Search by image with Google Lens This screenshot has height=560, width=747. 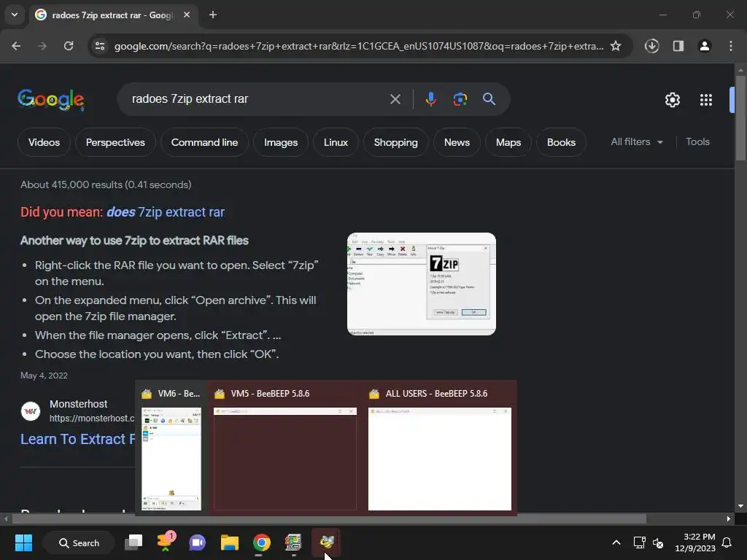(x=460, y=99)
